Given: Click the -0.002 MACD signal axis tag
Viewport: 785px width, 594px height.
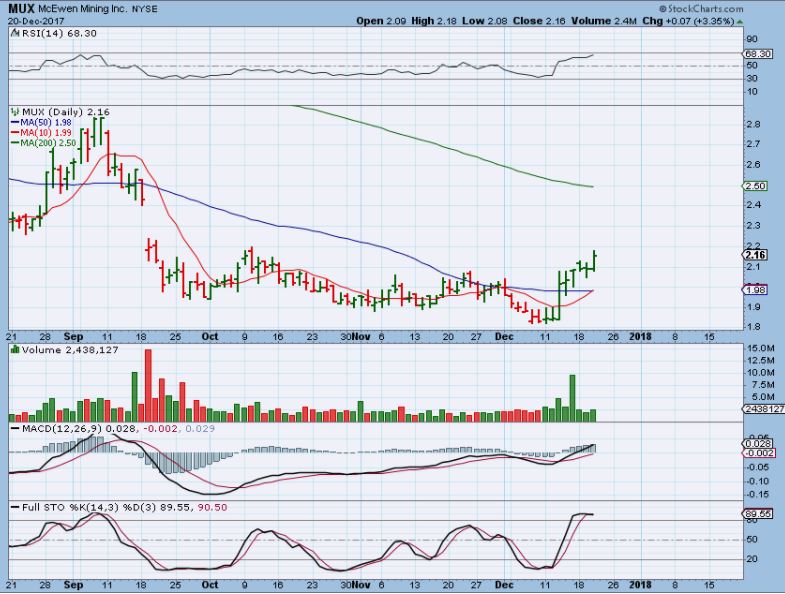Looking at the screenshot, I should [760, 453].
